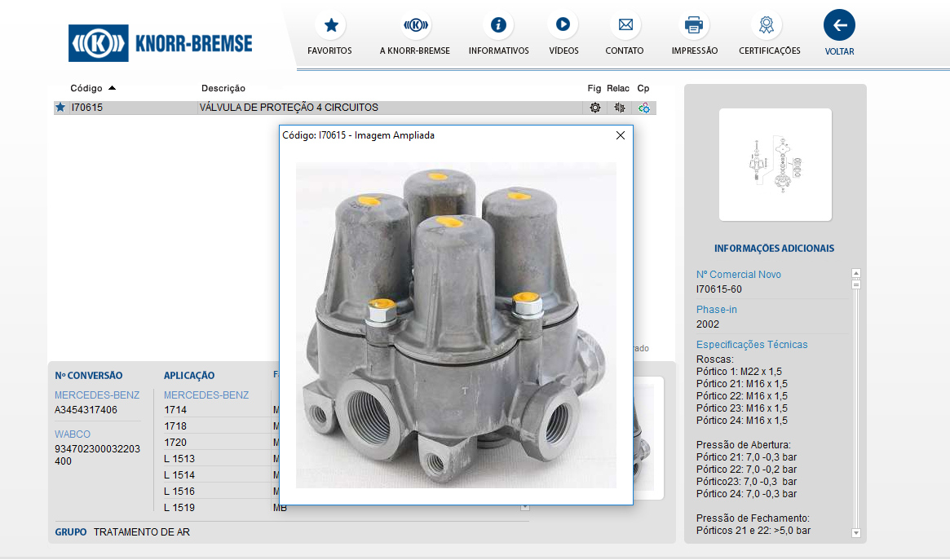Open the Vídeos play icon
The image size is (950, 560).
(563, 25)
